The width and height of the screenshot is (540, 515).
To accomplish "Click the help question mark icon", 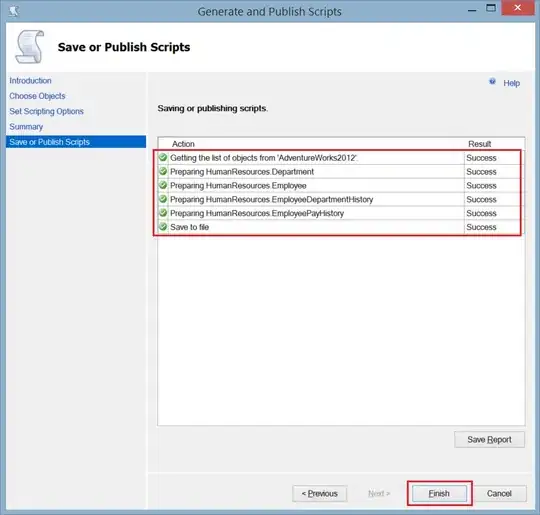I will point(492,82).
